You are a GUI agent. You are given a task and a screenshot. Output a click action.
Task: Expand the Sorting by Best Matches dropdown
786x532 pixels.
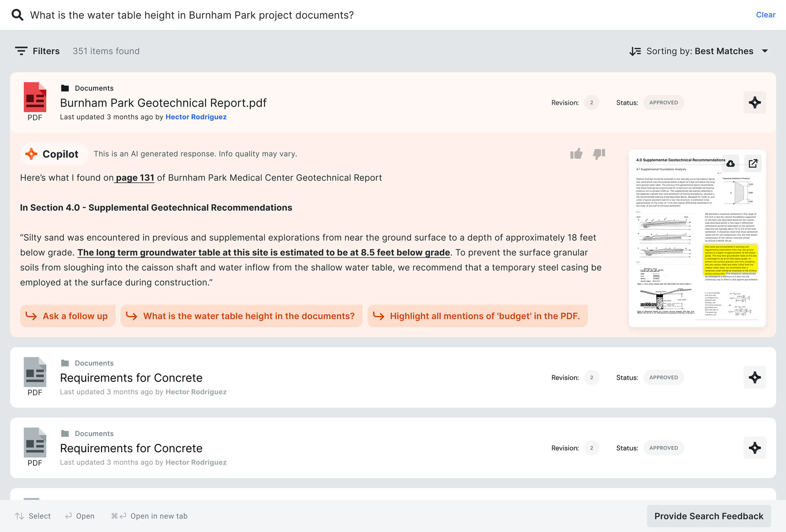click(765, 51)
